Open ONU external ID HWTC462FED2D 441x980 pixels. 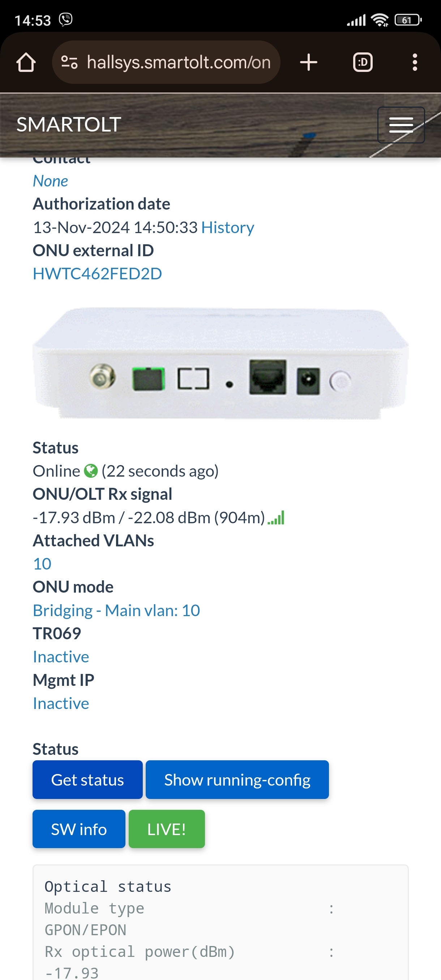pyautogui.click(x=97, y=274)
